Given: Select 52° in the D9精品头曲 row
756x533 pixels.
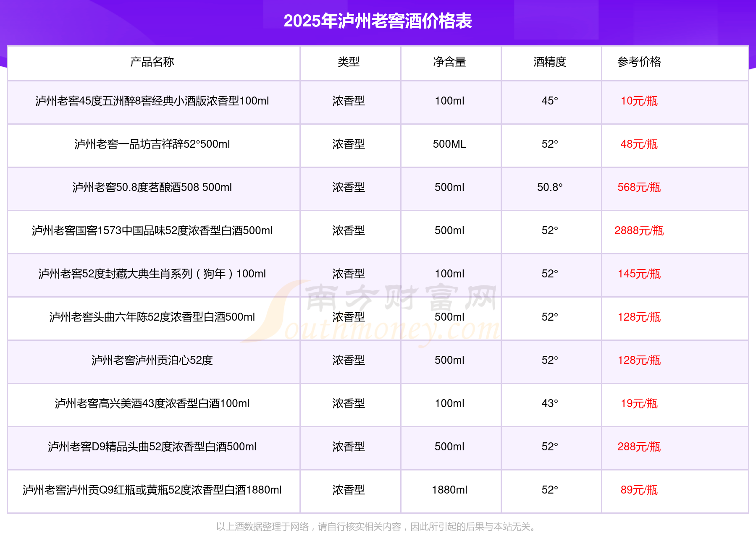Looking at the screenshot, I should tap(550, 447).
